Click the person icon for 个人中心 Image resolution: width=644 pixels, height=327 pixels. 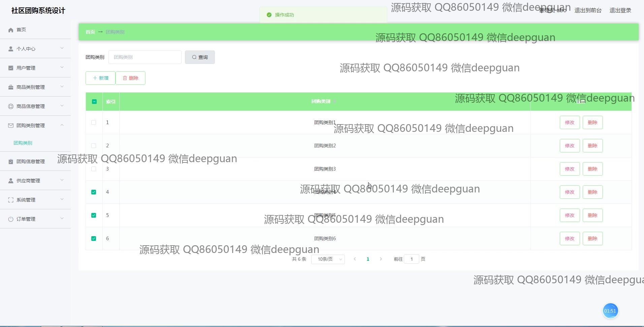click(11, 49)
